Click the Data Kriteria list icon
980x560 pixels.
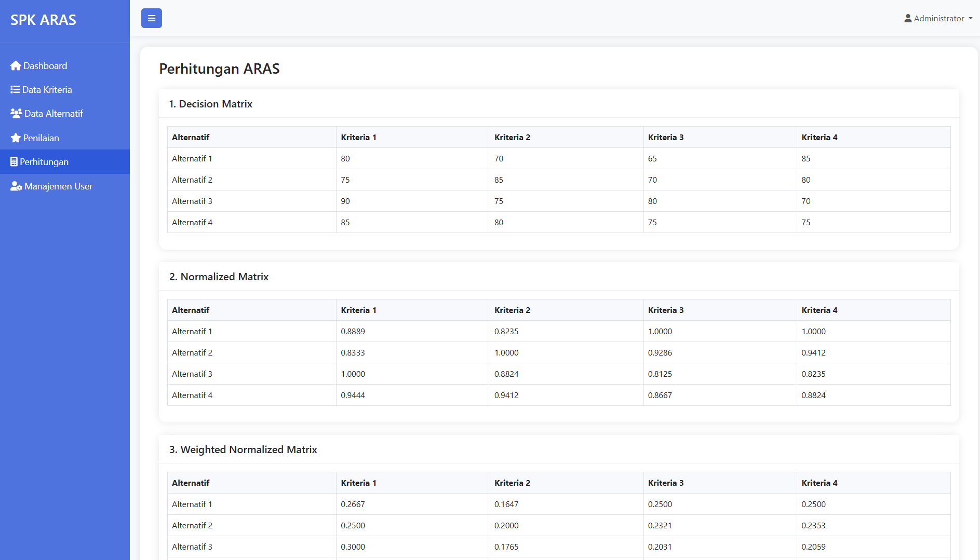[15, 90]
